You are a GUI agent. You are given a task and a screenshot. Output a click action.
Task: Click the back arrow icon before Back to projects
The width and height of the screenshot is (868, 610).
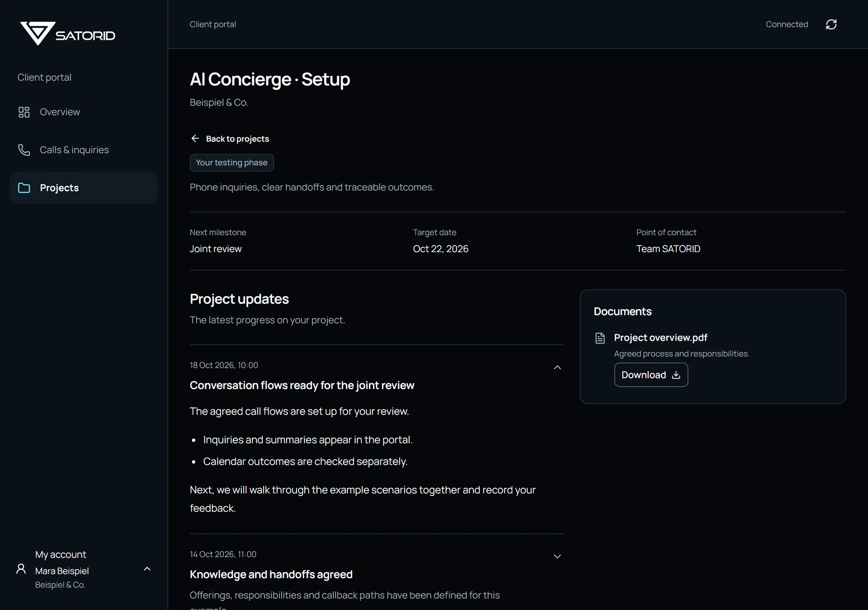pos(195,138)
